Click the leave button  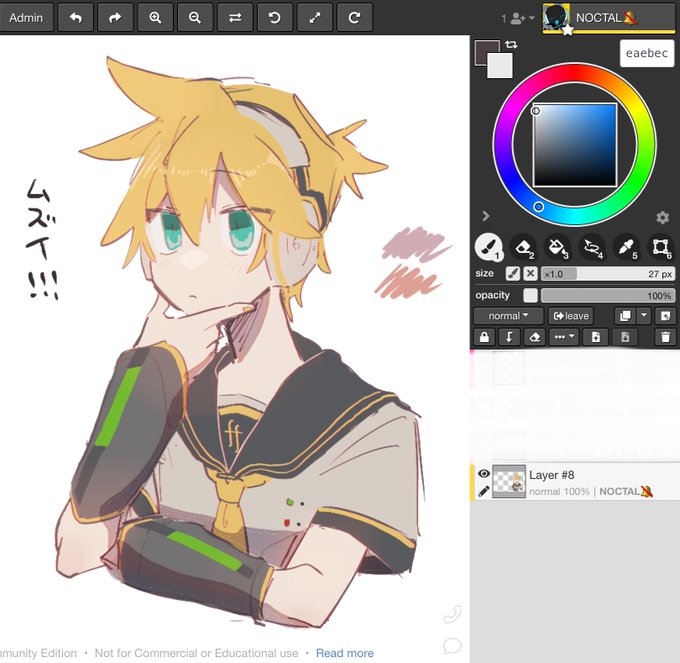click(x=571, y=316)
